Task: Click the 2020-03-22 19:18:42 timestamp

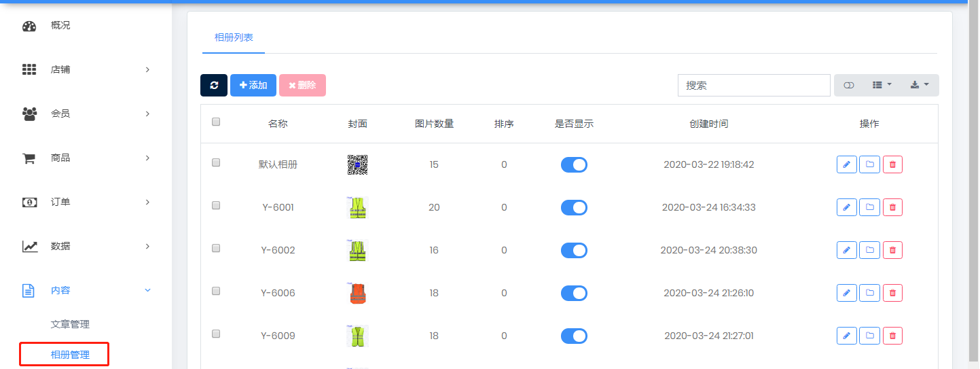Action: (x=708, y=164)
